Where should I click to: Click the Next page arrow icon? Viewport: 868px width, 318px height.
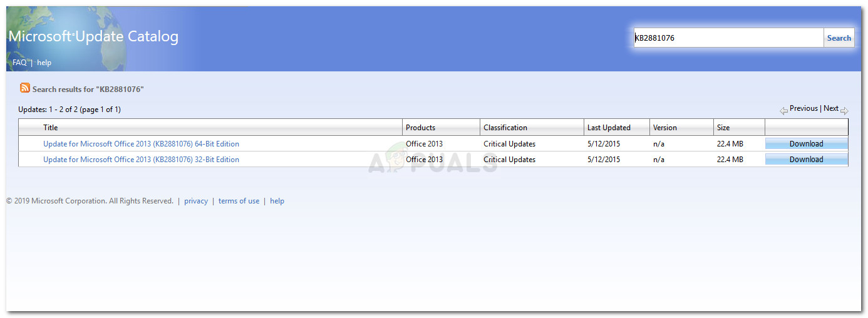[x=844, y=111]
